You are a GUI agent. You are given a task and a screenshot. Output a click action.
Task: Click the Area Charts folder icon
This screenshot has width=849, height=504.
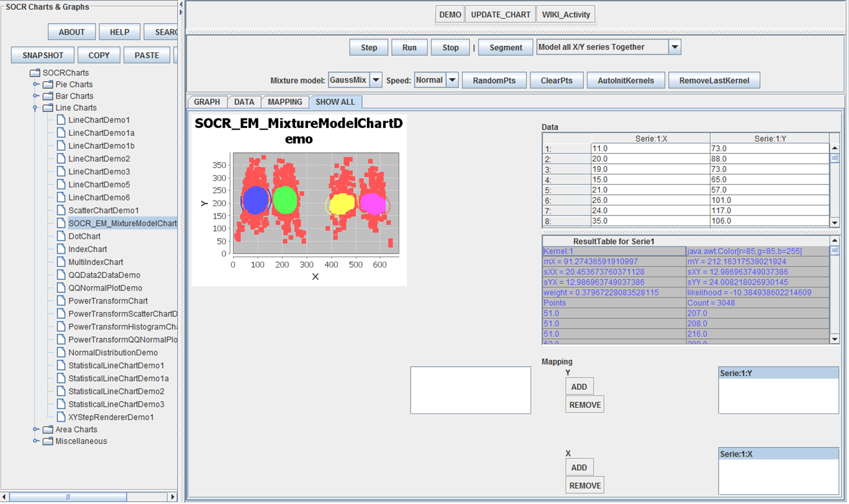(48, 430)
